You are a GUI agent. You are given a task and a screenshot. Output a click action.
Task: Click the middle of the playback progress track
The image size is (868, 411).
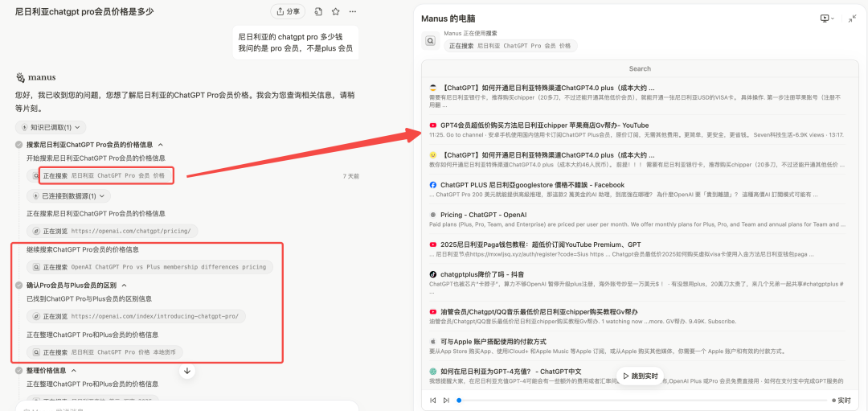[642, 400]
